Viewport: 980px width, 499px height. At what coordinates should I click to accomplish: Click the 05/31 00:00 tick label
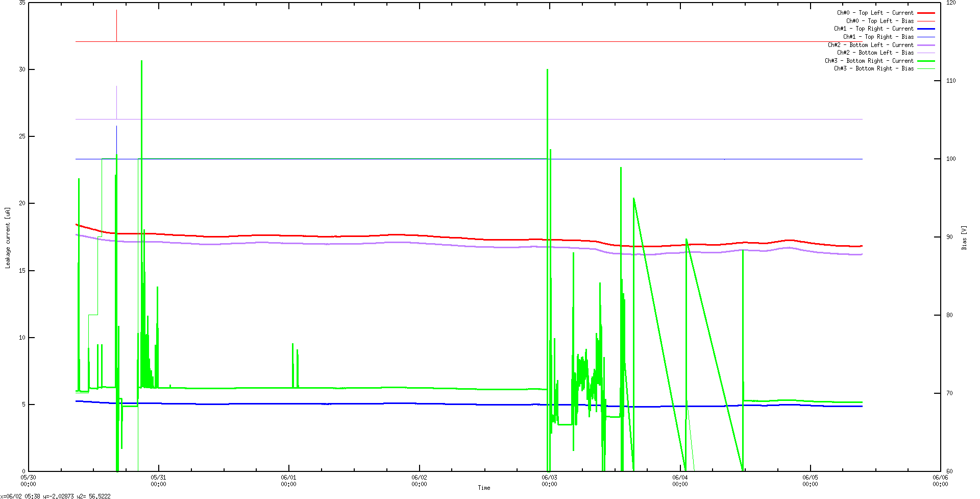point(158,480)
